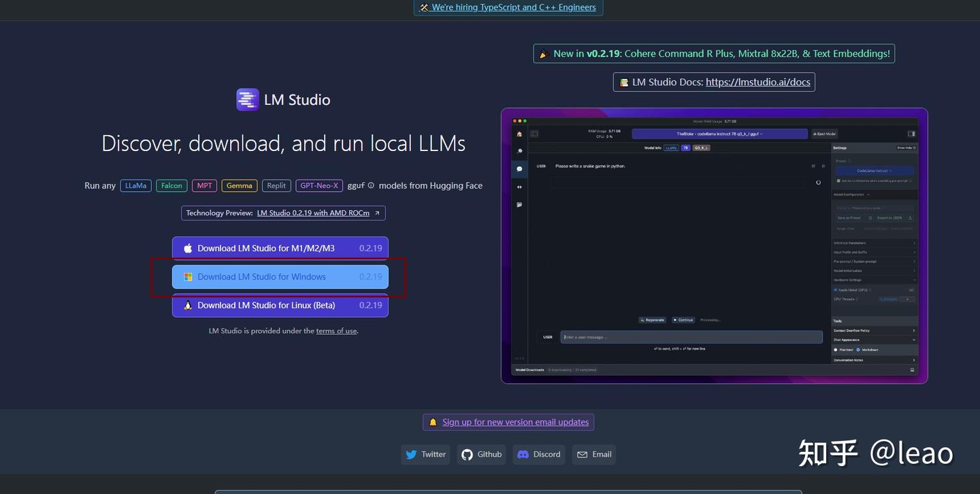Select the Gemma model badge
Screen dimensions: 980x494
pos(239,185)
